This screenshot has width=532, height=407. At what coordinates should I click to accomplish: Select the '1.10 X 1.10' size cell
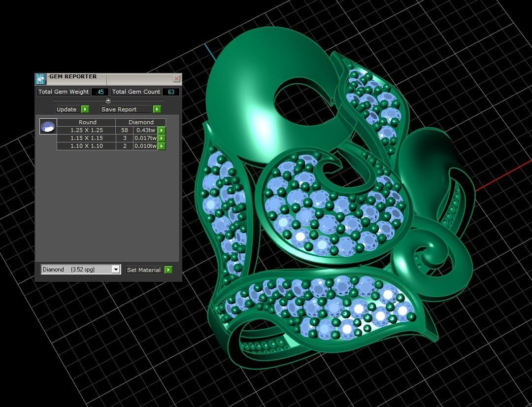[x=87, y=146]
